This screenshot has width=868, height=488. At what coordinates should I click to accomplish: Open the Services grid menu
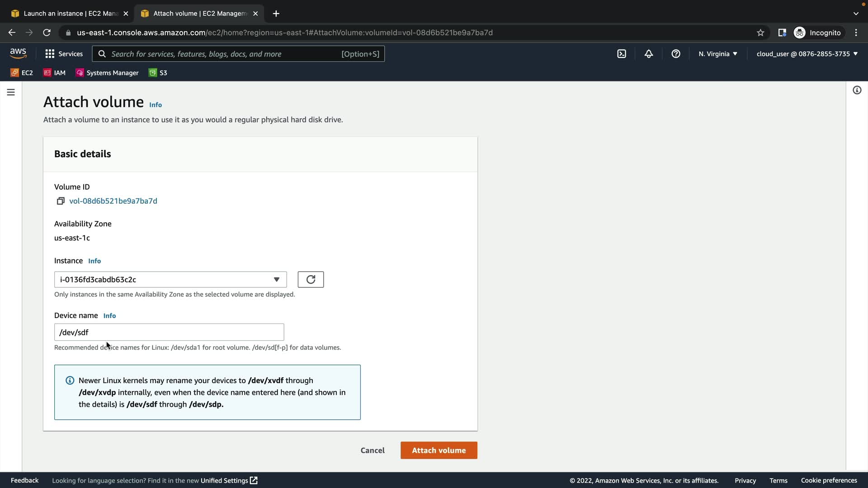pos(64,54)
